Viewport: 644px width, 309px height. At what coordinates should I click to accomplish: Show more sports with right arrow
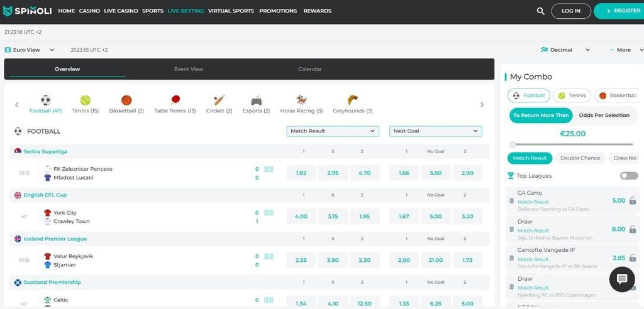tap(482, 105)
